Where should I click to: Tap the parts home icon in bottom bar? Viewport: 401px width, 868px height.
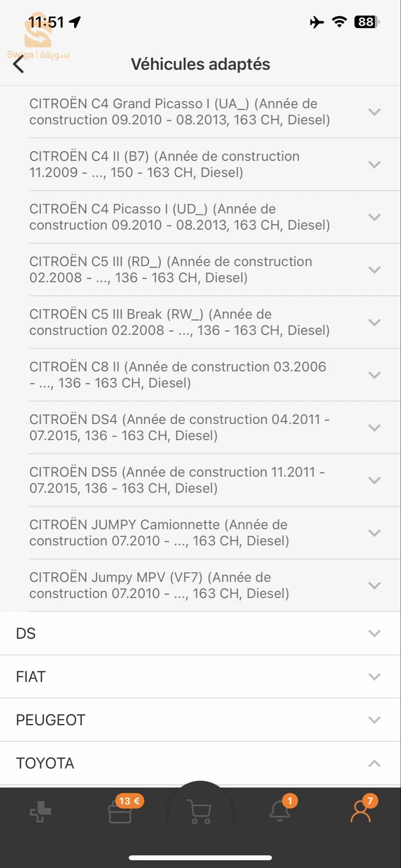point(40,811)
